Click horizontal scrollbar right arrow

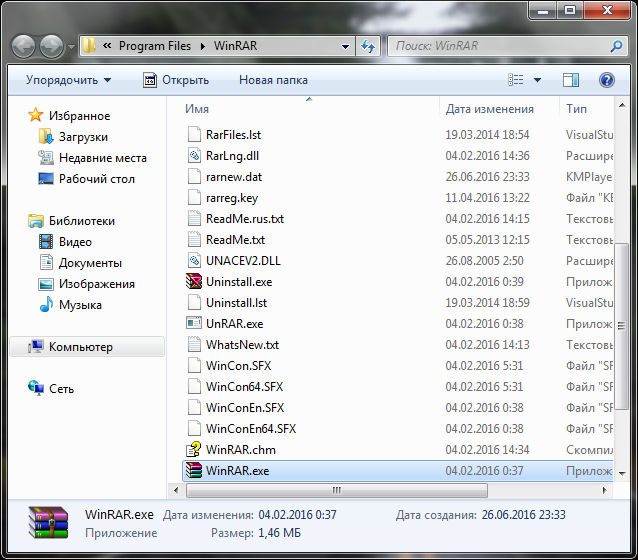coord(605,490)
